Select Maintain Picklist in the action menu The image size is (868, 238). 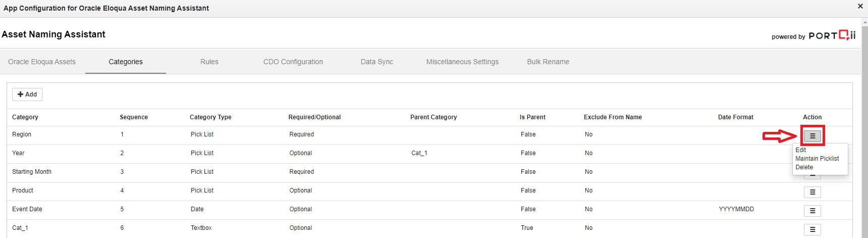coord(817,159)
